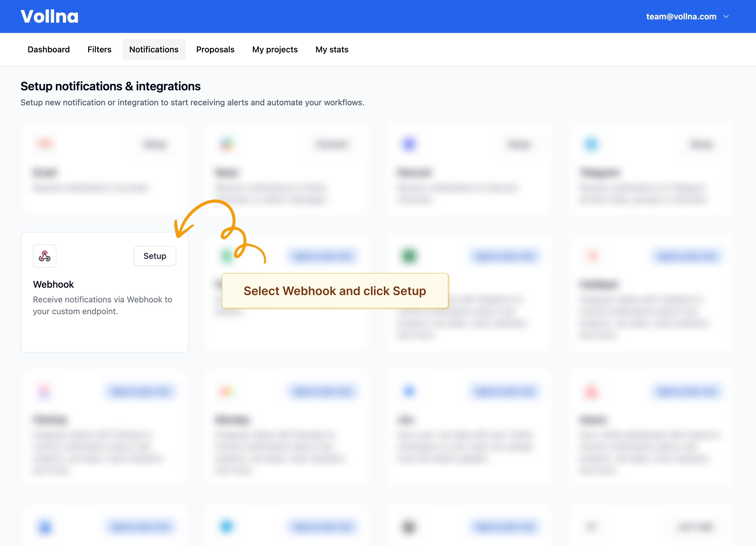Click the Webhook card title
The image size is (756, 546).
pyautogui.click(x=53, y=284)
